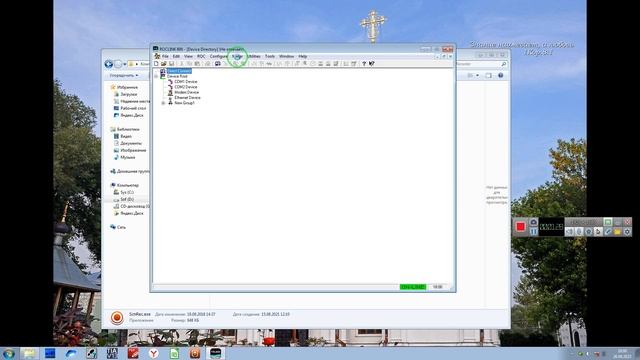Viewport: 640px width, 360px height.
Task: Click the Save diskette toolbar icon
Action: click(x=171, y=64)
